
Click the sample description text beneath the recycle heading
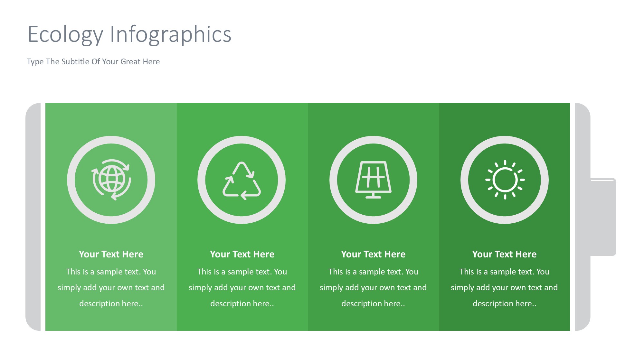pos(242,287)
